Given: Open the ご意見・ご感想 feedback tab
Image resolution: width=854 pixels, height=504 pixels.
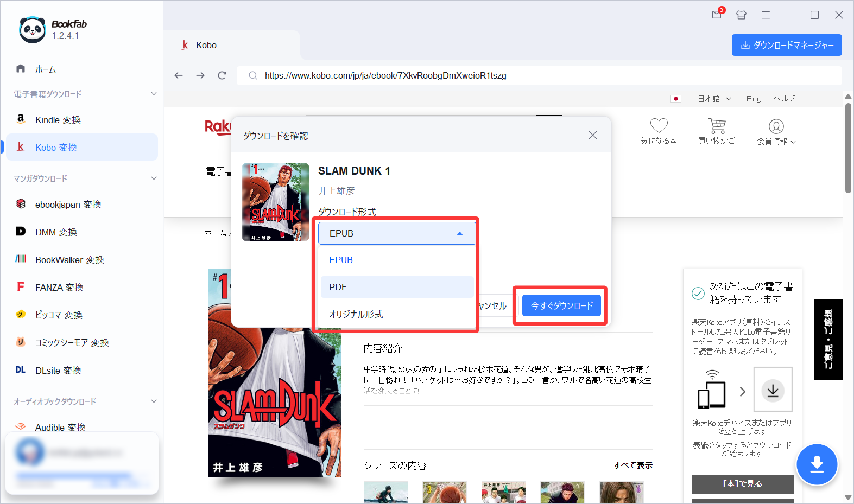Looking at the screenshot, I should tap(828, 339).
